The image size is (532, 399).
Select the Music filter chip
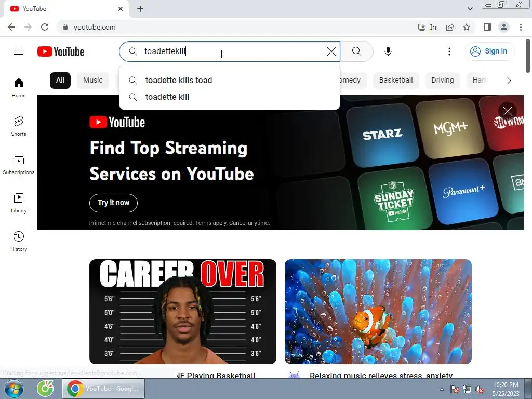[92, 81]
